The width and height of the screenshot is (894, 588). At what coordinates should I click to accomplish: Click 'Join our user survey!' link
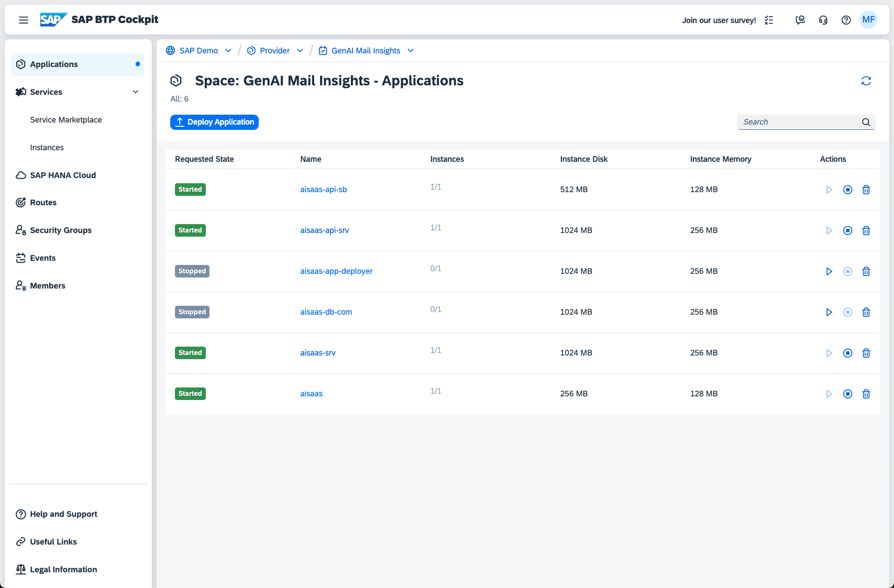tap(719, 20)
